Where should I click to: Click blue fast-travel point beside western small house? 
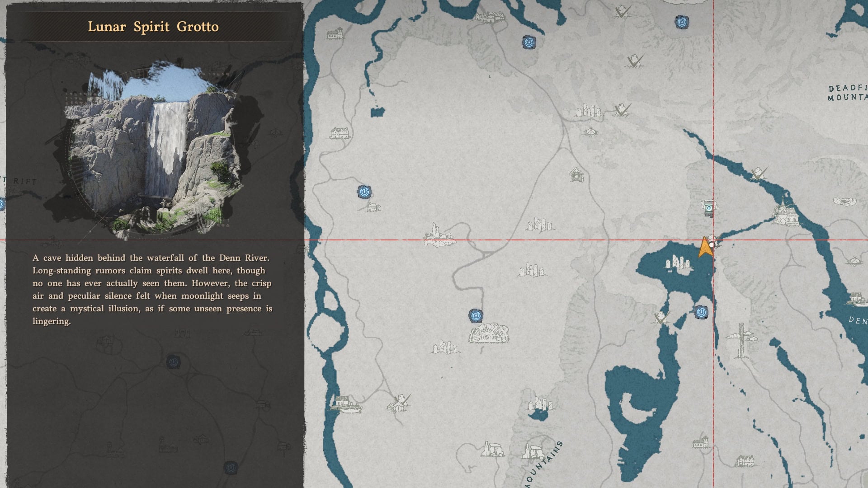tap(364, 192)
